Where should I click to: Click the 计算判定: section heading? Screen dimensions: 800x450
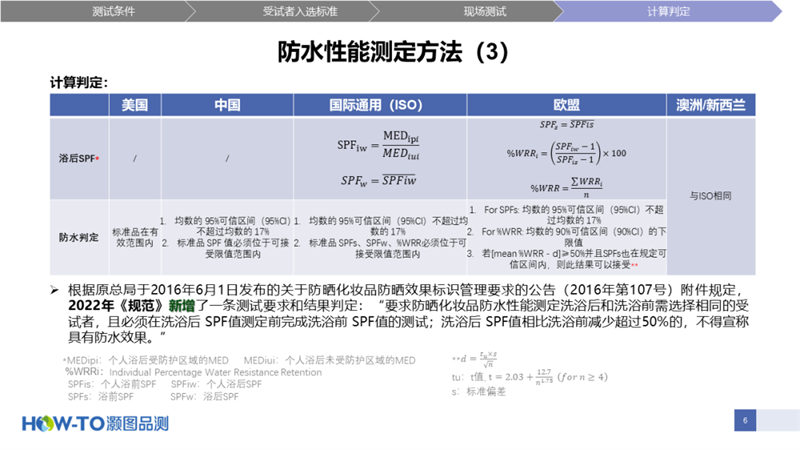[79, 82]
